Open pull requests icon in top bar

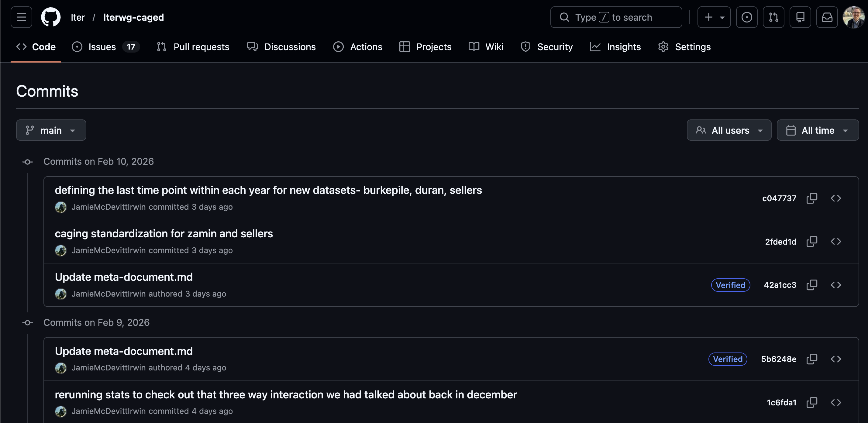coord(773,17)
